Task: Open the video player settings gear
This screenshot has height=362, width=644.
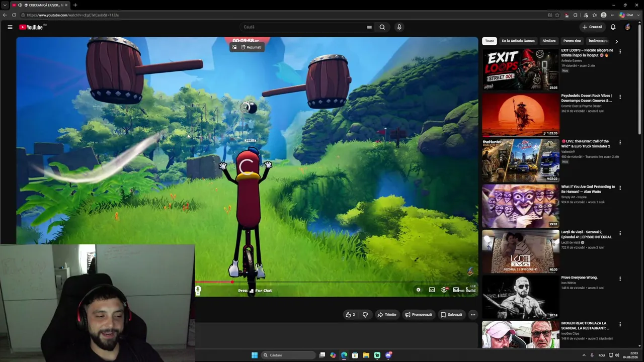Action: [x=444, y=290]
